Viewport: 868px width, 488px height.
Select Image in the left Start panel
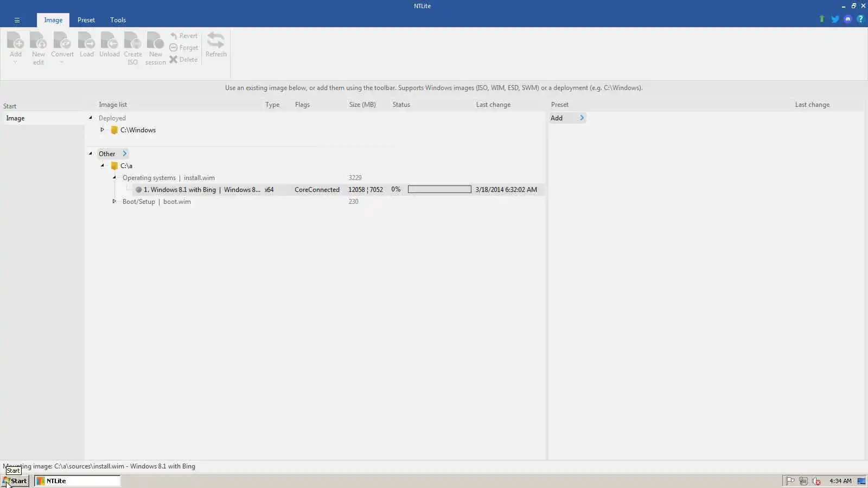click(42, 118)
